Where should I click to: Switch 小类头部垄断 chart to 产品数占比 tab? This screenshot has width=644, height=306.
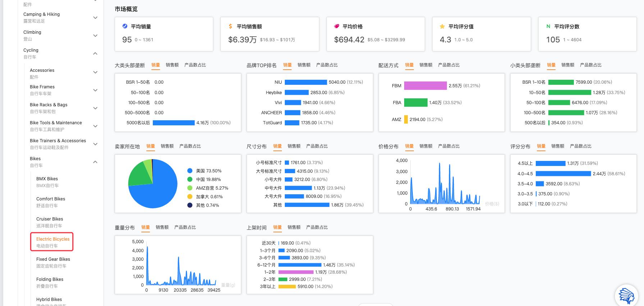[591, 65]
